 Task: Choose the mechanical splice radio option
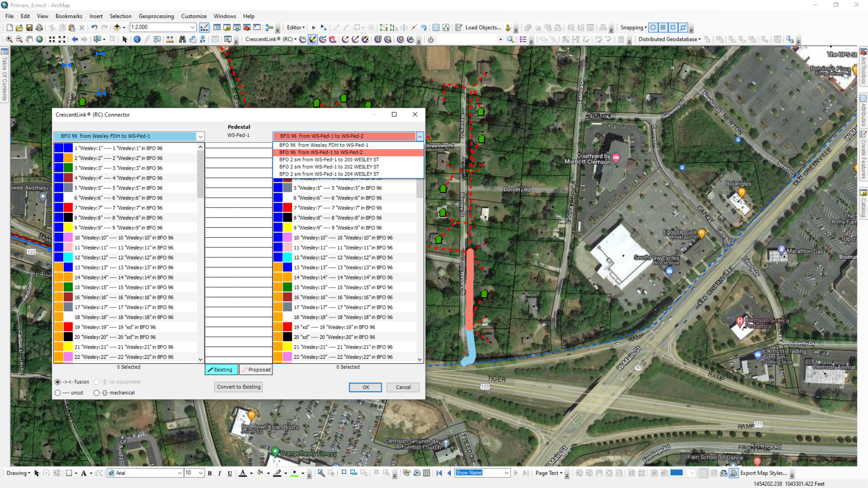click(97, 393)
